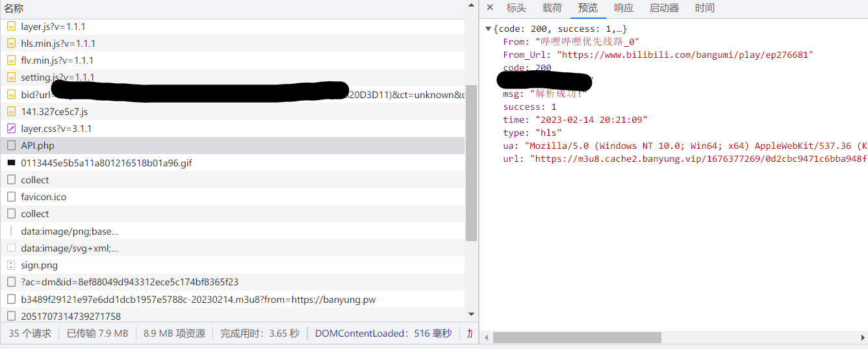
Task: Click the bilibili From_Url link value
Action: 684,55
